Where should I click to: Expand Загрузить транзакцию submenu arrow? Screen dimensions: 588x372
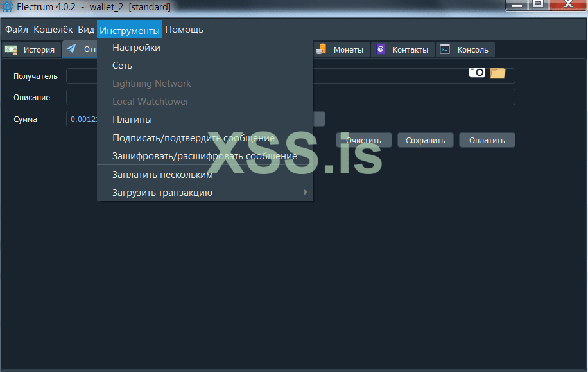point(306,192)
